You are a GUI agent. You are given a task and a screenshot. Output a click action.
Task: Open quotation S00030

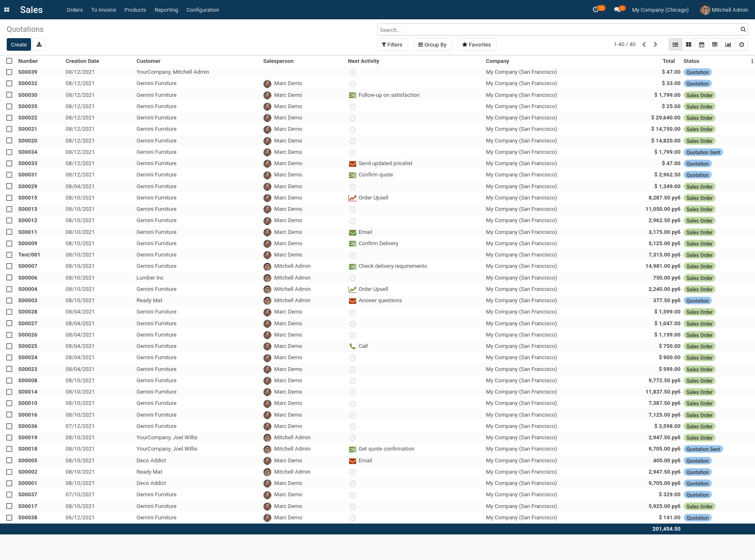click(x=28, y=95)
